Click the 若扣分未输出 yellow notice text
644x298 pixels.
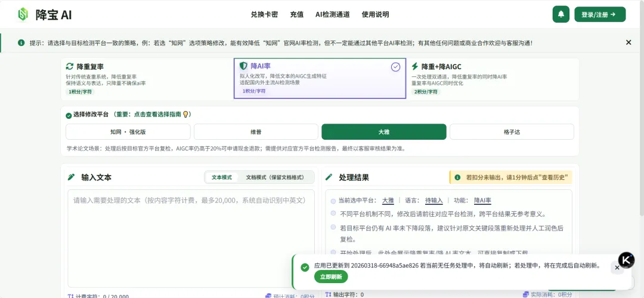point(516,177)
